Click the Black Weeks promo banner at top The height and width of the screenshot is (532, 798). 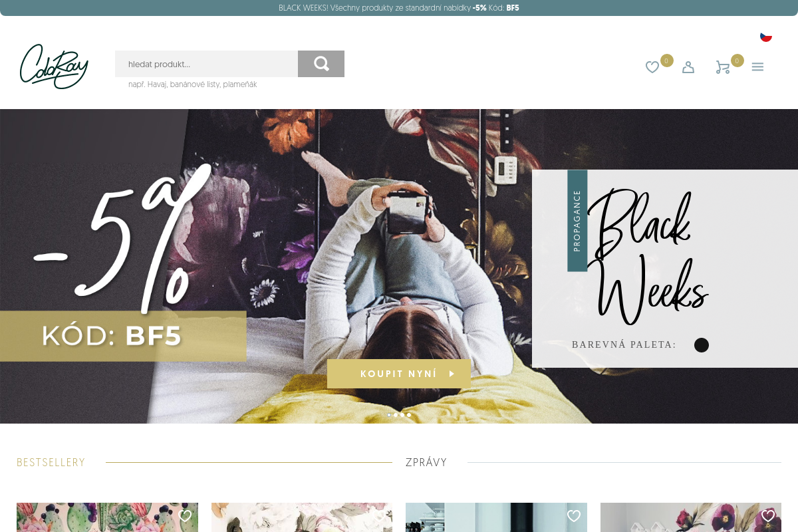pyautogui.click(x=399, y=8)
